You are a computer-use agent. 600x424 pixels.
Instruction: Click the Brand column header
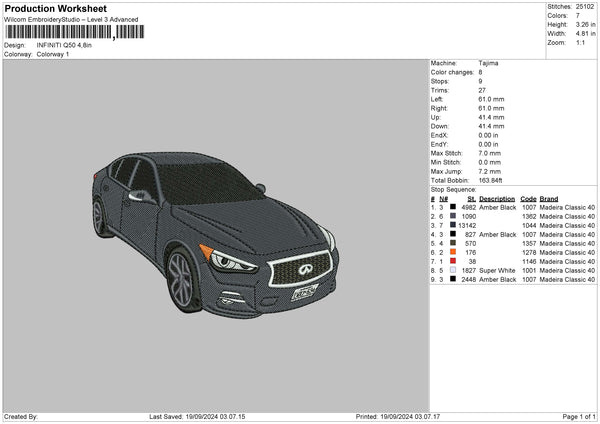click(551, 198)
